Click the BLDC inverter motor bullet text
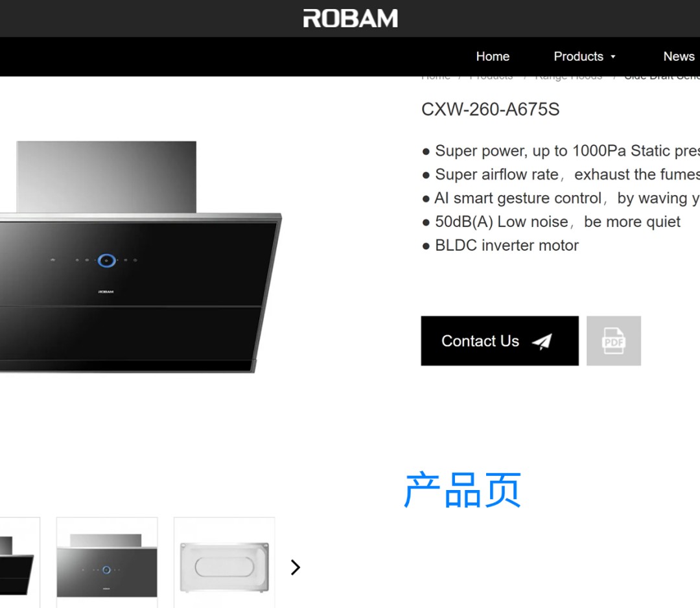The image size is (700, 608). (507, 246)
